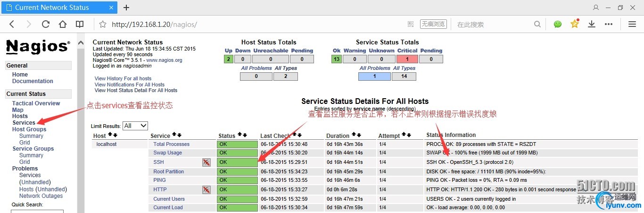Click the 在此搜索 search field

pos(493,24)
